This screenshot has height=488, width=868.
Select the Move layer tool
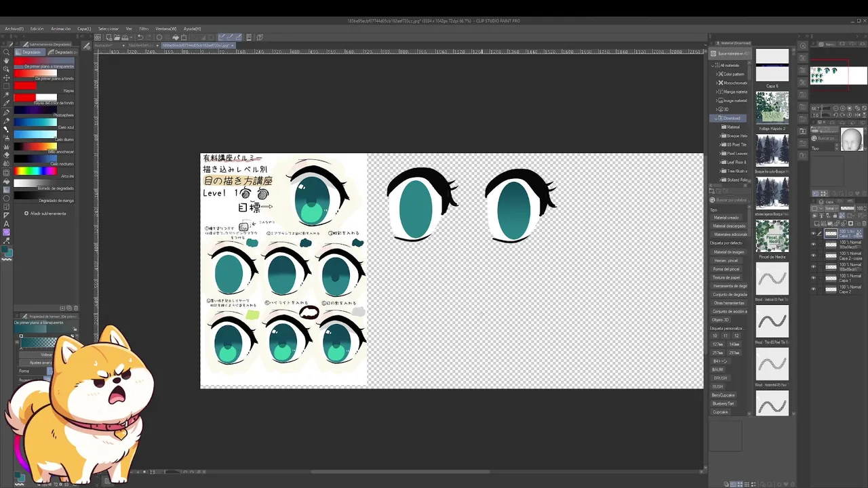7,77
